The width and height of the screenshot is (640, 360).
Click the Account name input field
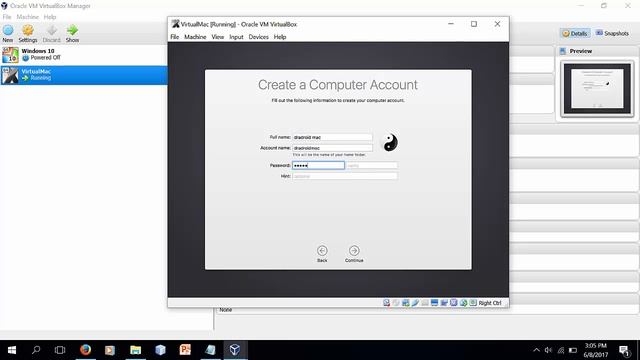tap(332, 148)
